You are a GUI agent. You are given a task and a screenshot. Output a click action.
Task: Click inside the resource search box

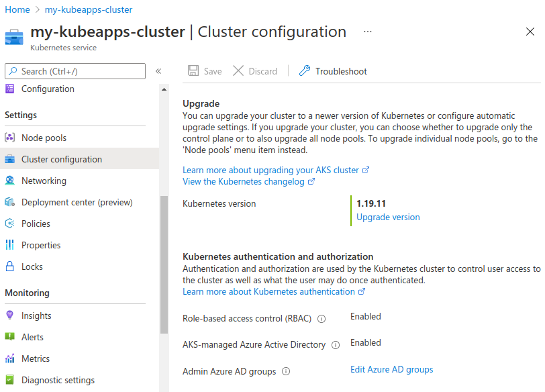point(74,71)
